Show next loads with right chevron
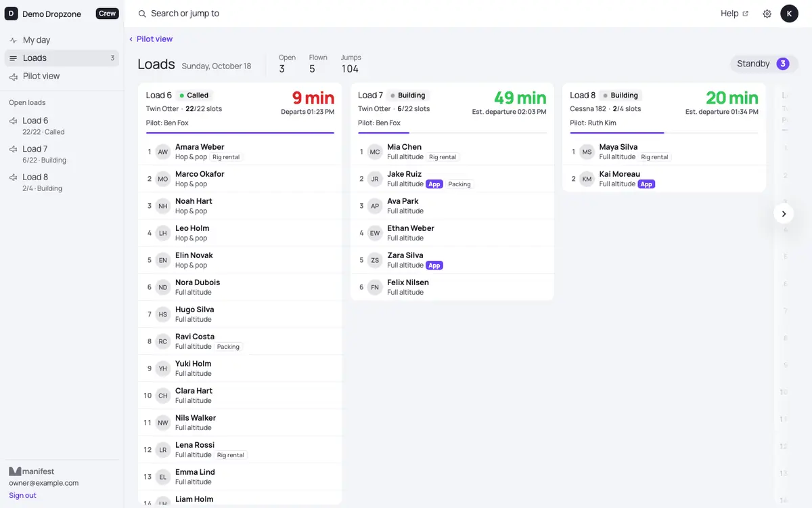Image resolution: width=812 pixels, height=508 pixels. 784,214
